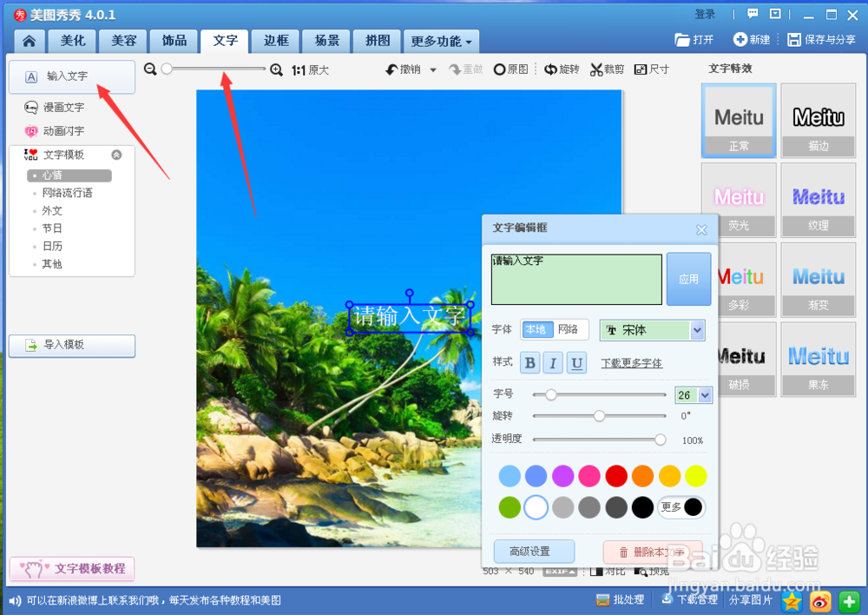Click the 撤销 undo button
This screenshot has height=615, width=868.
[x=404, y=69]
